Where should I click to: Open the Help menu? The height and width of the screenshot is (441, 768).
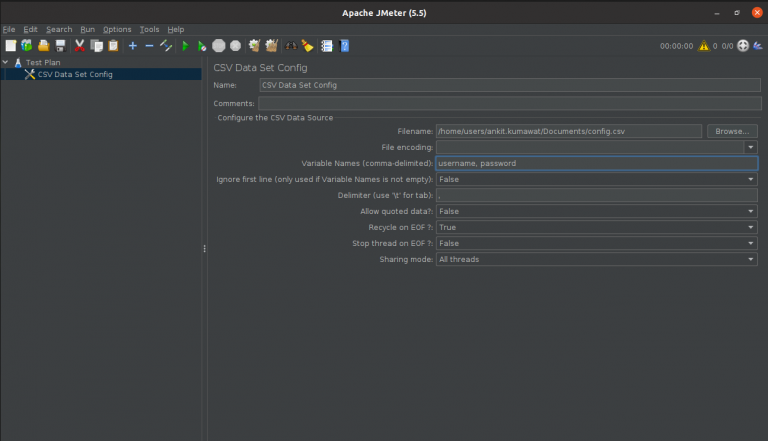click(176, 29)
